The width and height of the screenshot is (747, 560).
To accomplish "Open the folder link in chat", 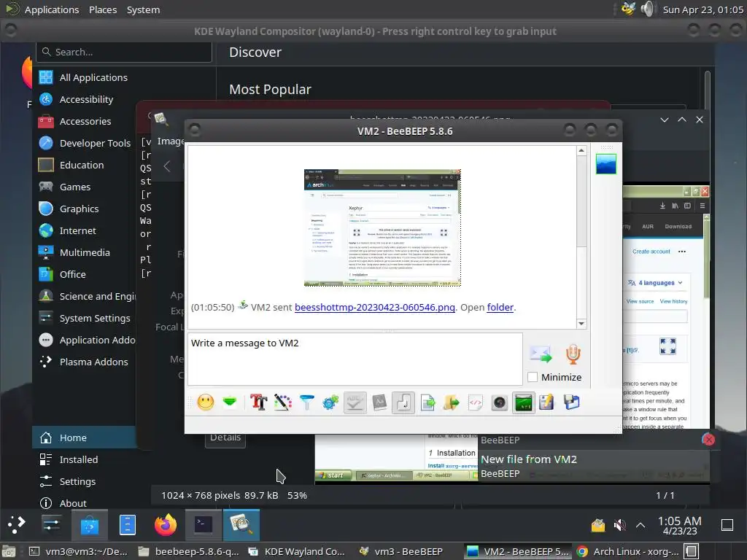I will click(500, 307).
